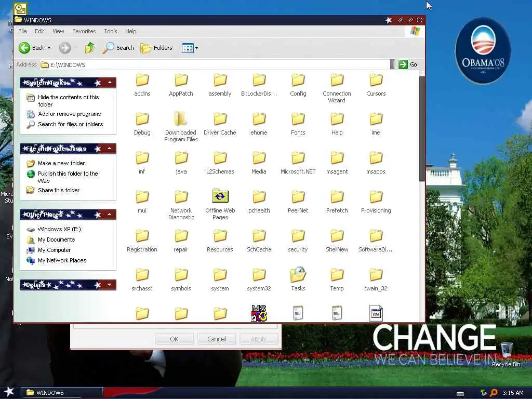Click the green Back arrow button
The width and height of the screenshot is (532, 399).
click(24, 48)
